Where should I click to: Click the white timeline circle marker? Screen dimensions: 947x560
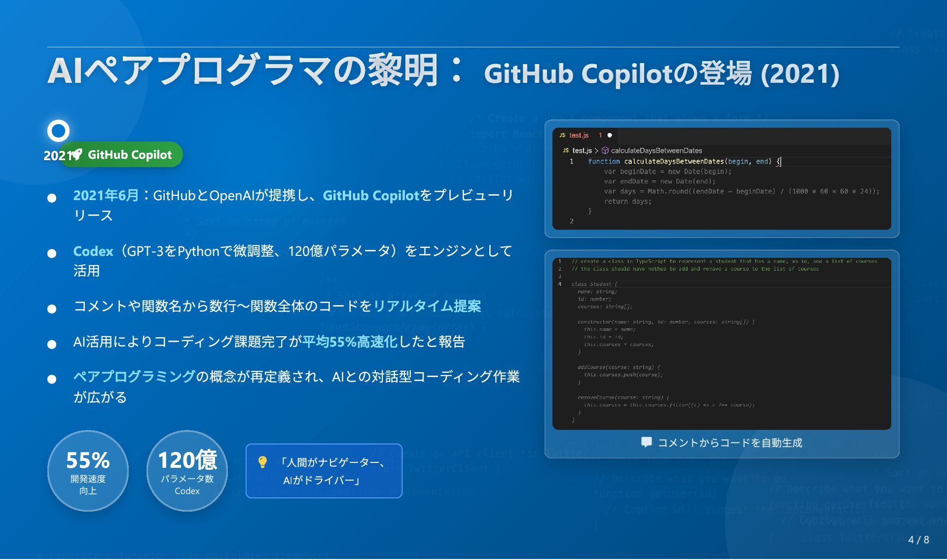58,131
